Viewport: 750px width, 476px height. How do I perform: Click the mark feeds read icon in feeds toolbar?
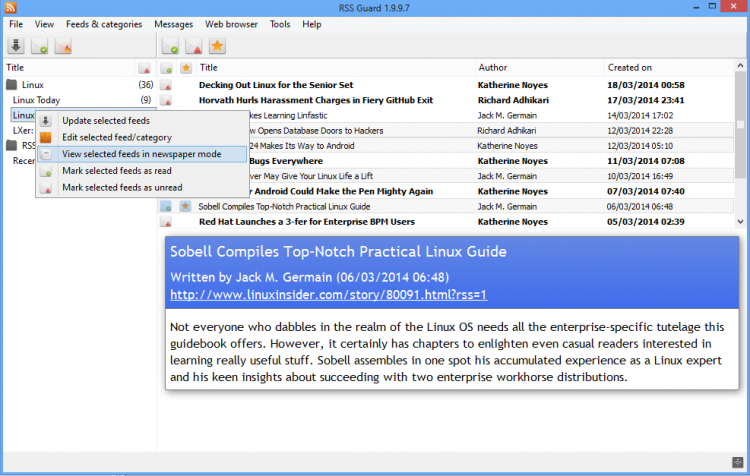click(x=40, y=46)
